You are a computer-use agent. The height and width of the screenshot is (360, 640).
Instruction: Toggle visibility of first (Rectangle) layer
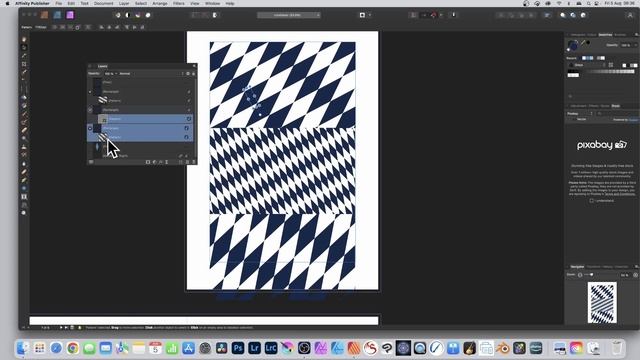(189, 92)
